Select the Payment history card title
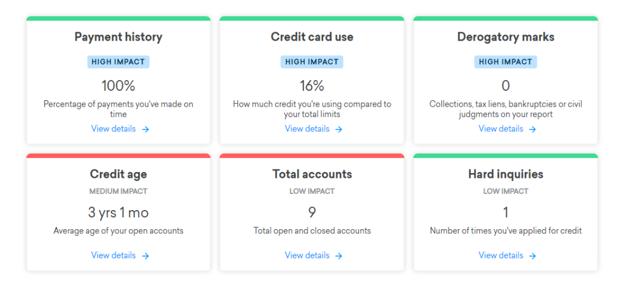 point(118,38)
